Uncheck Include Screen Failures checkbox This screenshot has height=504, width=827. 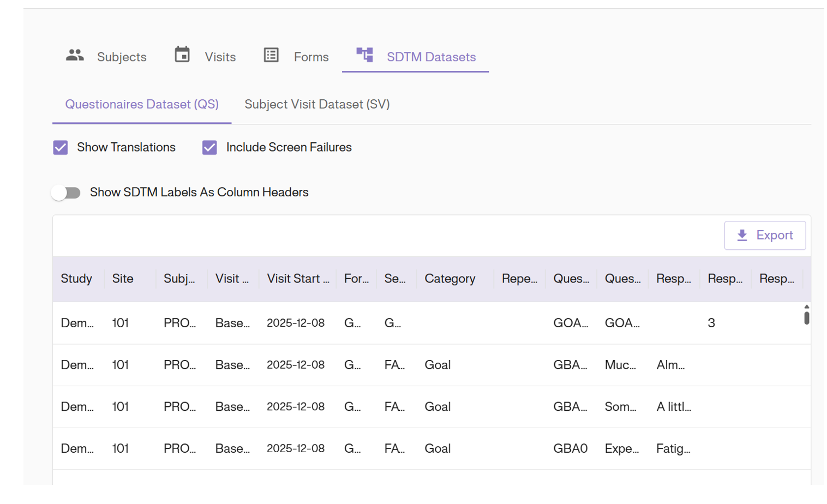[x=209, y=148]
